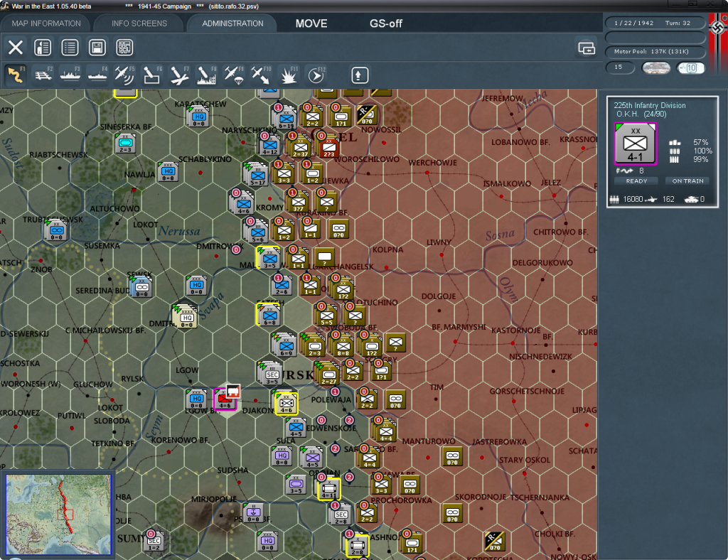
Task: Click the air 10 indicator pill
Action: (690, 68)
